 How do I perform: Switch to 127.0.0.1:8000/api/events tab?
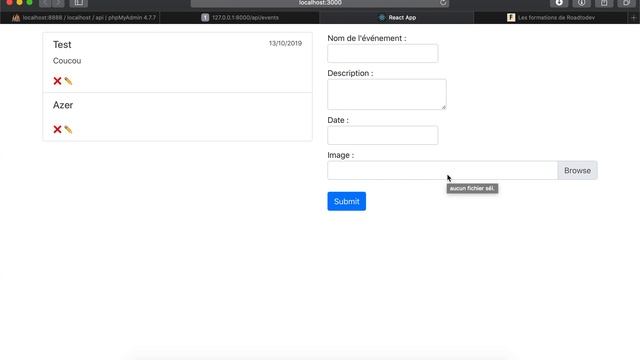pyautogui.click(x=240, y=18)
